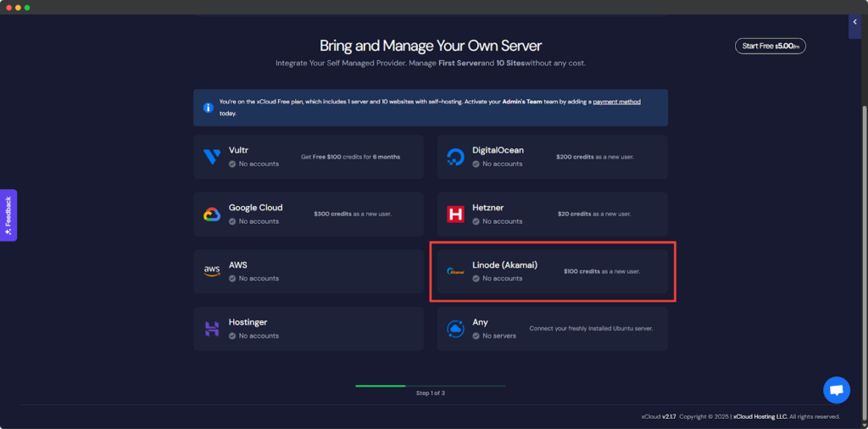Click the DigitalOcean logo icon

pyautogui.click(x=455, y=157)
